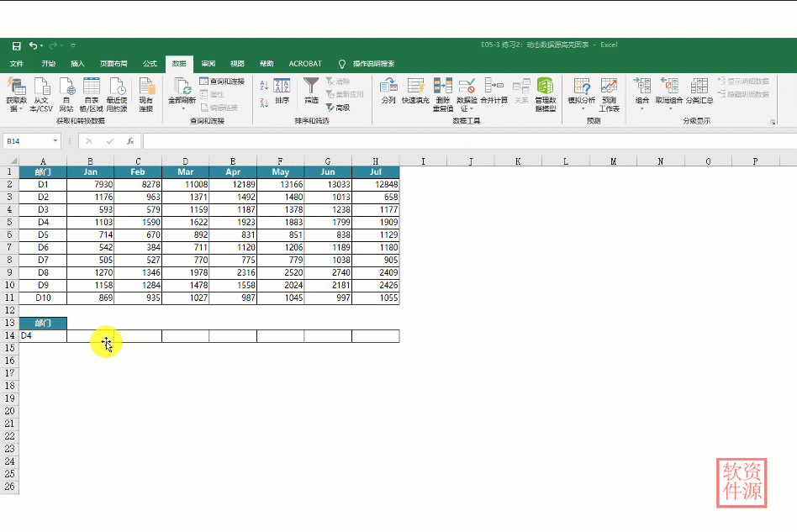Image resolution: width=797 pixels, height=532 pixels.
Task: Click the sort ascending A-Z icon
Action: [264, 85]
